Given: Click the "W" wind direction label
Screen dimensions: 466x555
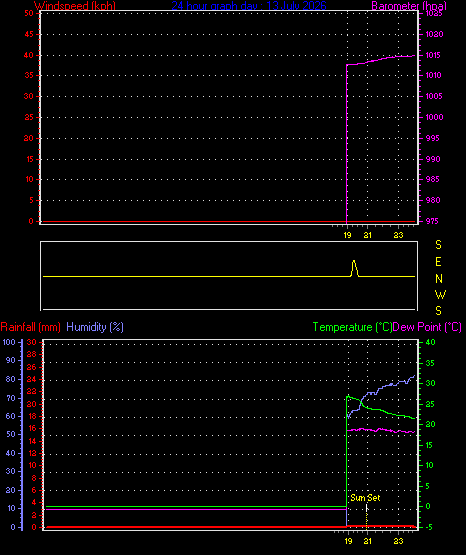Looking at the screenshot, I should (440, 294).
